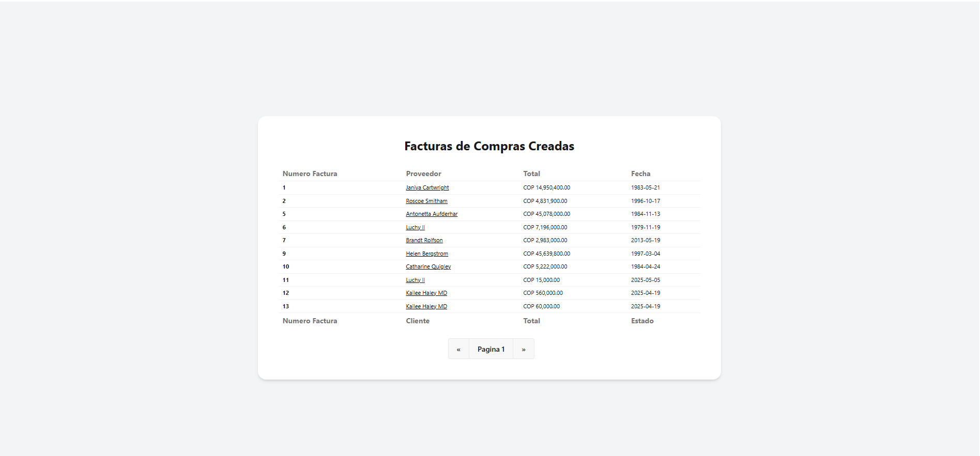
Task: Open Kailee Haley MD link, invoice 12
Action: pos(426,293)
